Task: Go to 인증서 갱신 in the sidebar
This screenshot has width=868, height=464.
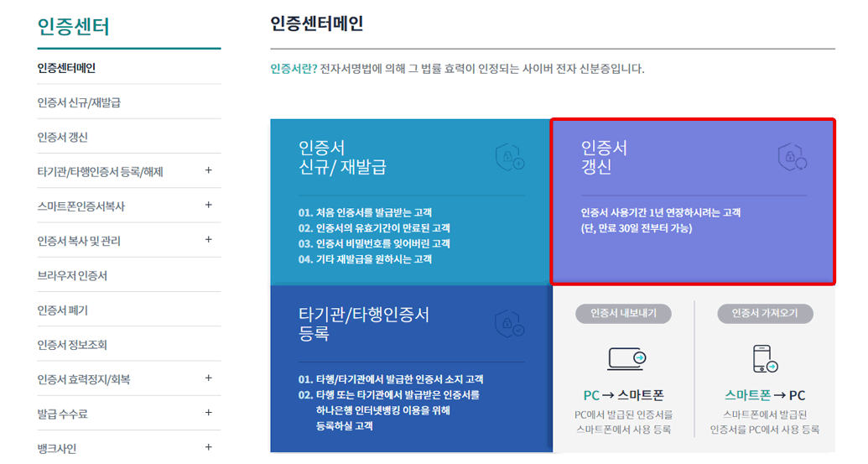Action: 63,138
